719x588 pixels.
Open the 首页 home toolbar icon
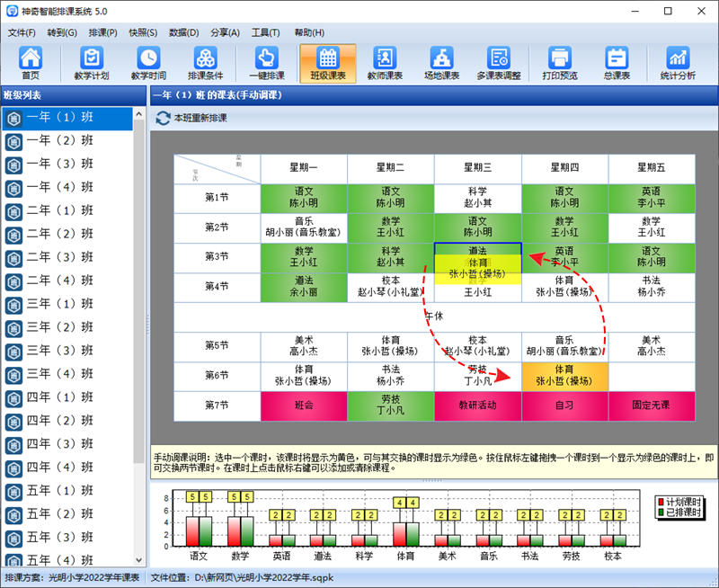(x=31, y=63)
